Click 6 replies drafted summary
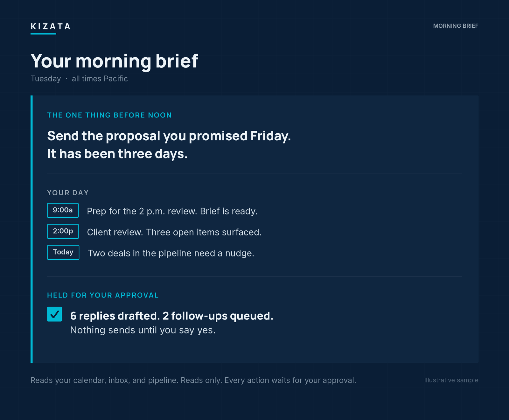 172,316
